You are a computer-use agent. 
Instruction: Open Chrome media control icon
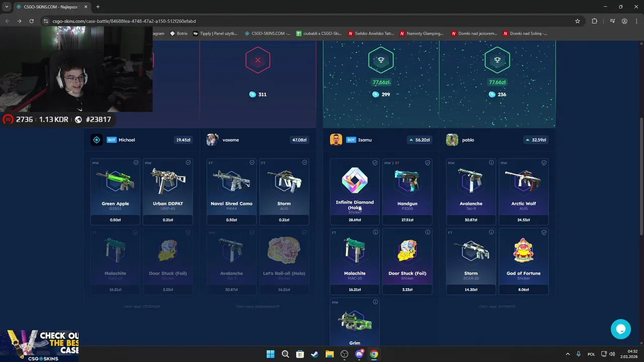pyautogui.click(x=612, y=21)
